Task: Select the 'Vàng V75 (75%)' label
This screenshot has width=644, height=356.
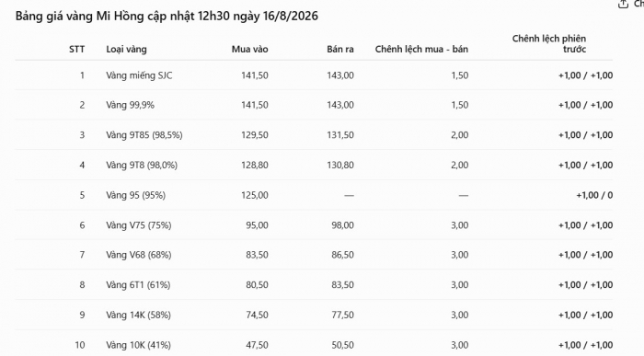Action: tap(138, 225)
